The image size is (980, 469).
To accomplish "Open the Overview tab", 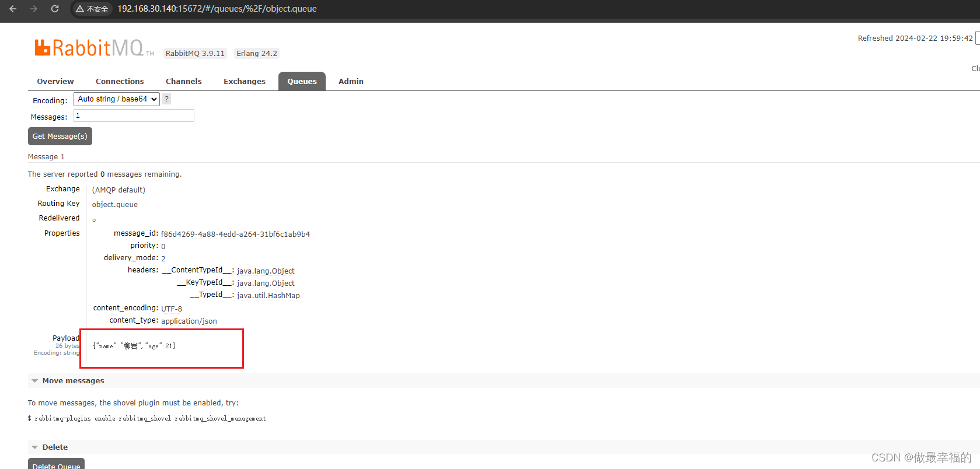I will (x=55, y=82).
